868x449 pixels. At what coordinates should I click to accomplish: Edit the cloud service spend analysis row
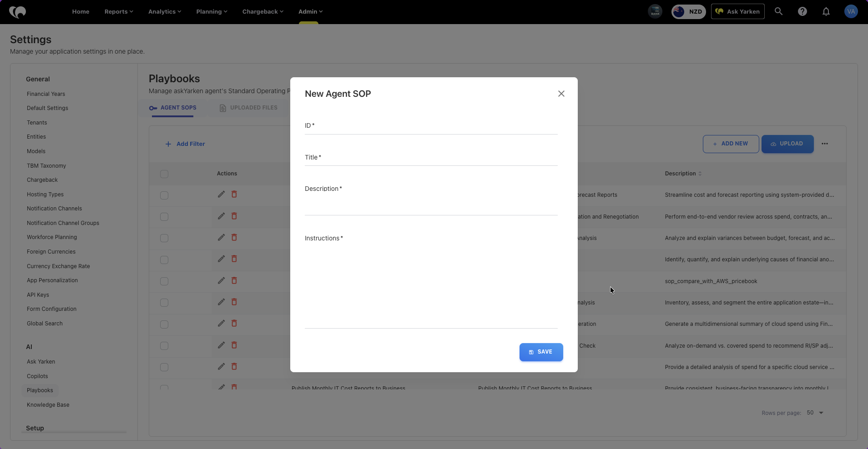(x=221, y=366)
